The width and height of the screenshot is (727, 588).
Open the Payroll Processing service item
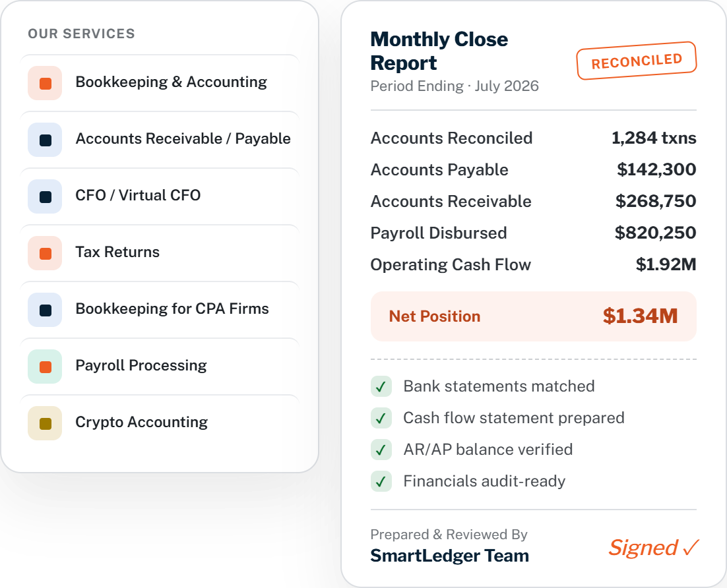tap(160, 366)
